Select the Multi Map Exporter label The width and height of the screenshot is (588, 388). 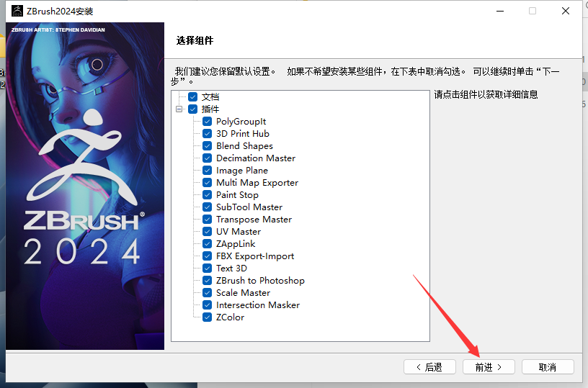(257, 182)
